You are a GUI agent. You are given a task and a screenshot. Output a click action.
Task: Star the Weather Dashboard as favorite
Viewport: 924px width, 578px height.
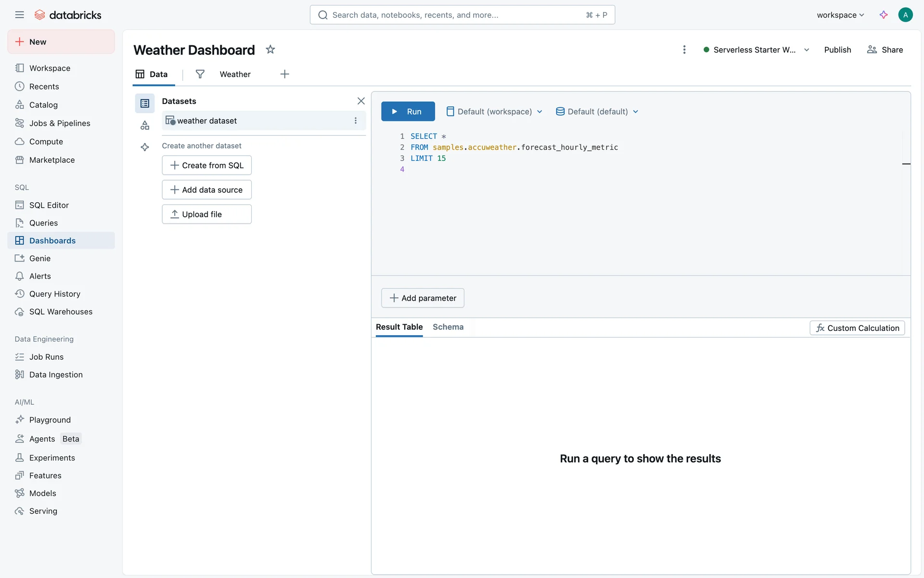(270, 50)
